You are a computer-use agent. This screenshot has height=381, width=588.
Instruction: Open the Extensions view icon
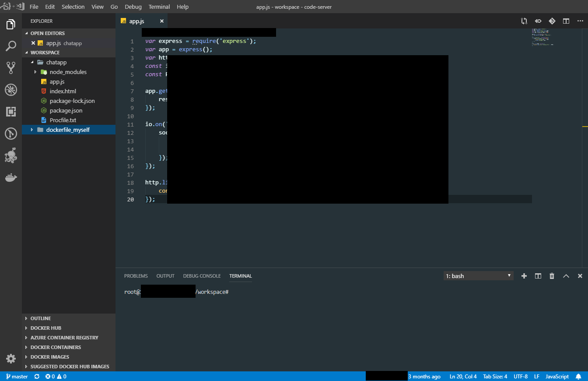coord(11,112)
